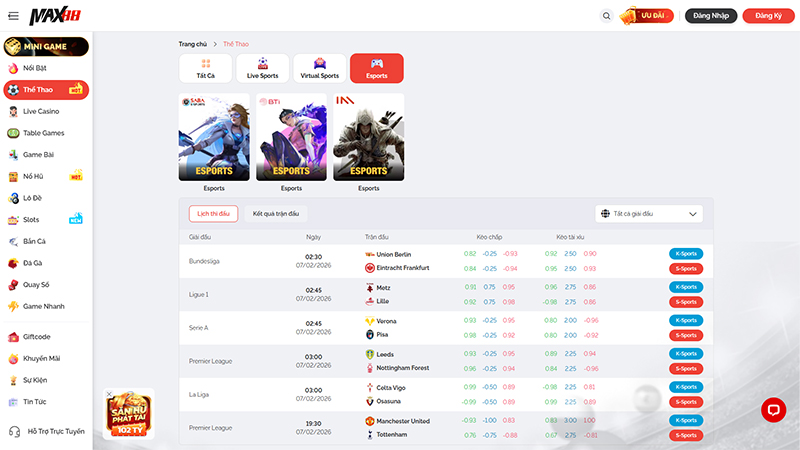800x450 pixels.
Task: Open the Mini Game banner
Action: point(46,46)
